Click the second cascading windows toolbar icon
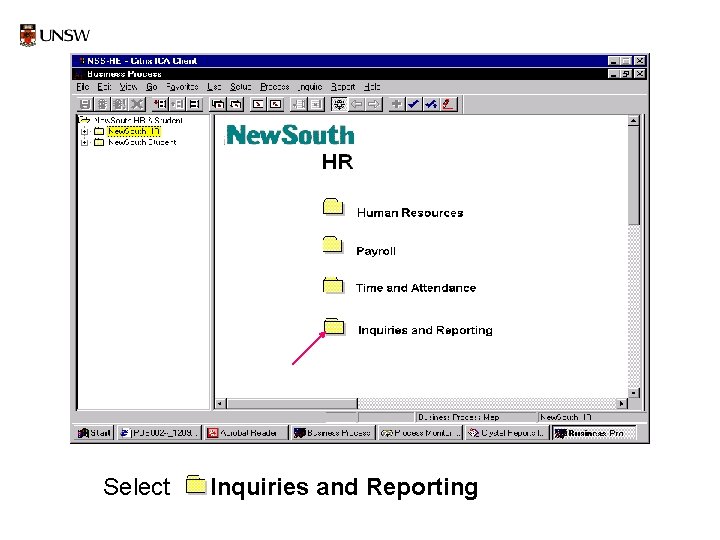The height and width of the screenshot is (540, 720). [236, 104]
